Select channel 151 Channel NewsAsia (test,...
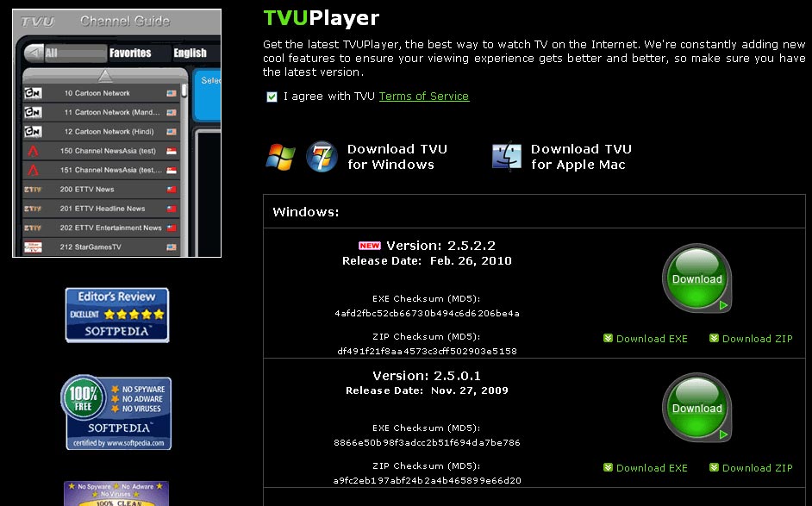 [101, 170]
